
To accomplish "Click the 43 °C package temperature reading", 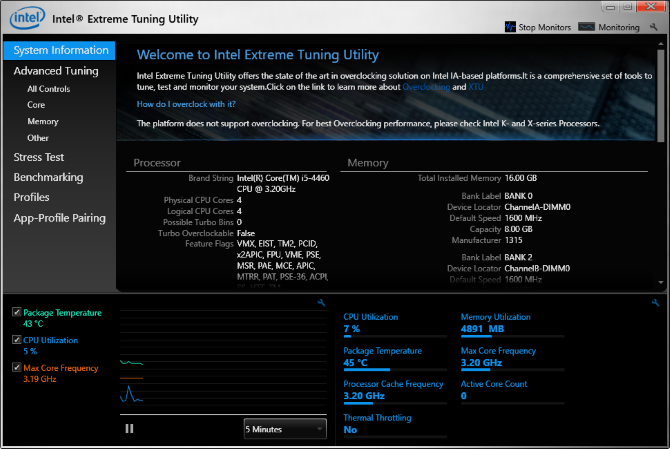I will (x=33, y=323).
